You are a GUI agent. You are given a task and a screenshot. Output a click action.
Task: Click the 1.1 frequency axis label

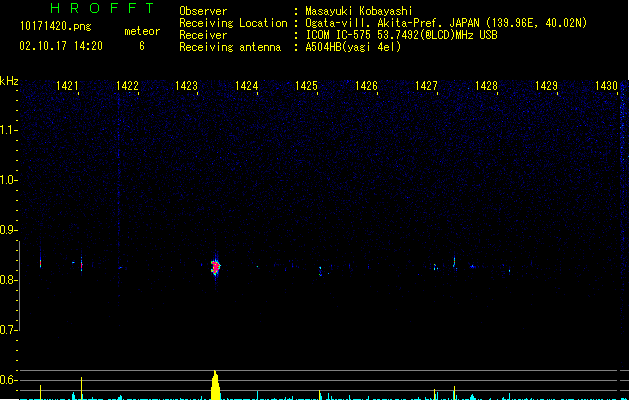coord(9,130)
